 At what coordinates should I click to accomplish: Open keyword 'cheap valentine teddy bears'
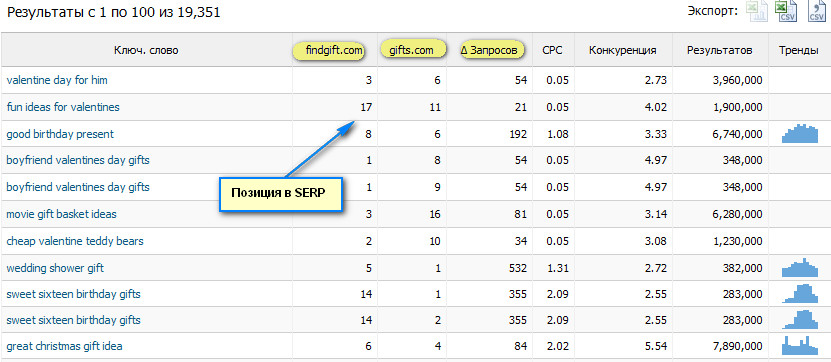75,241
